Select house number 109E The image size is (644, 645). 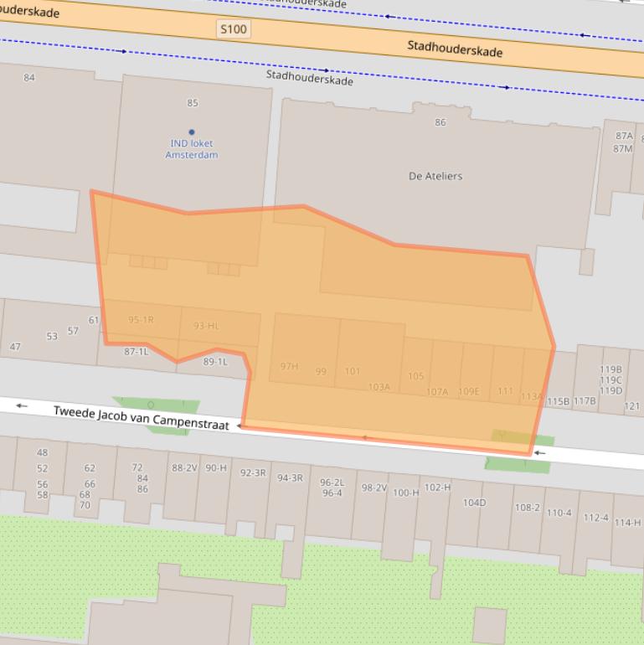pyautogui.click(x=469, y=391)
